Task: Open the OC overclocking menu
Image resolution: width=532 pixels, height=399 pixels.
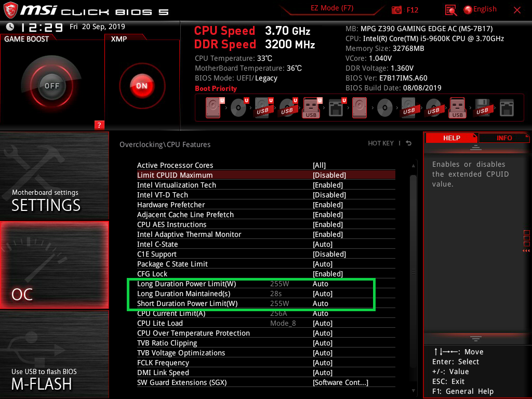Action: 54,265
